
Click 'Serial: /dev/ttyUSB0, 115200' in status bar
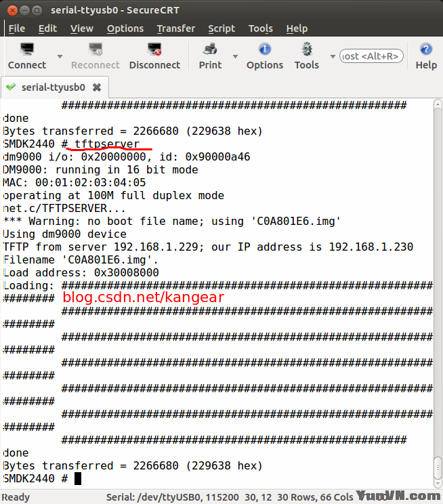click(173, 497)
